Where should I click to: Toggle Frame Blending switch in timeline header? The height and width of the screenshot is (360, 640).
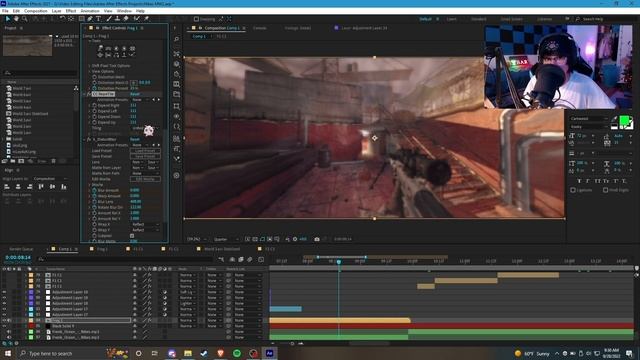[241, 259]
